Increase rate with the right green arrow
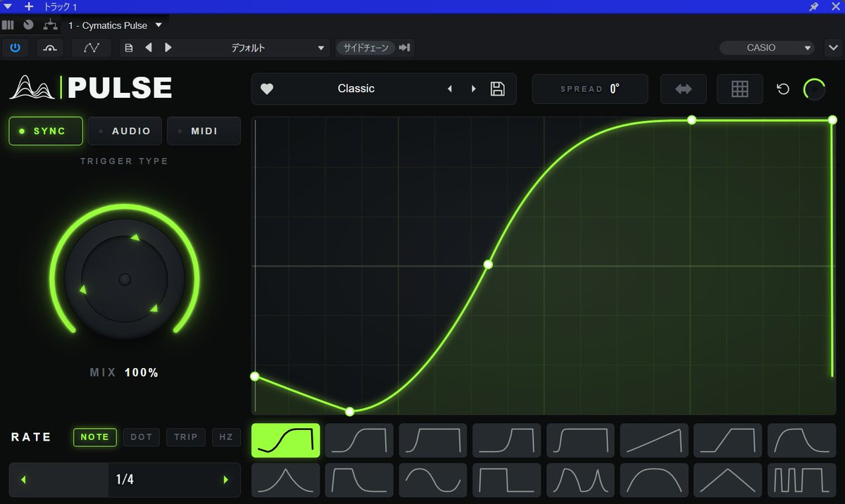The height and width of the screenshot is (504, 845). tap(226, 480)
